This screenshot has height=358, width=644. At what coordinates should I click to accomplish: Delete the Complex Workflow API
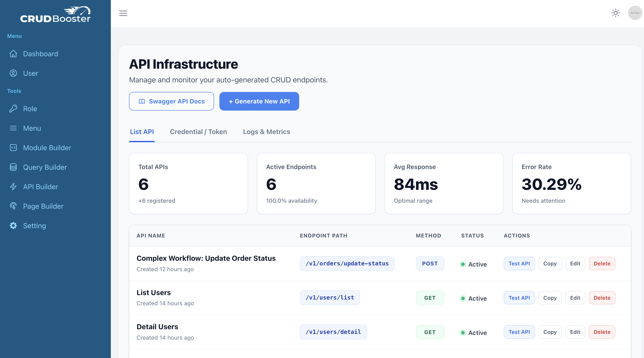[x=602, y=263]
